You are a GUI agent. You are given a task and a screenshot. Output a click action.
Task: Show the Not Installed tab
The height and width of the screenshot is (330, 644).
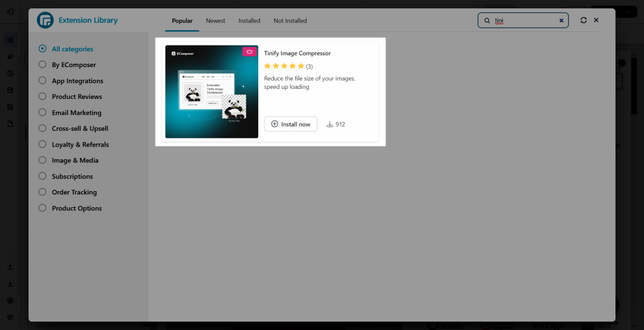[x=290, y=21]
